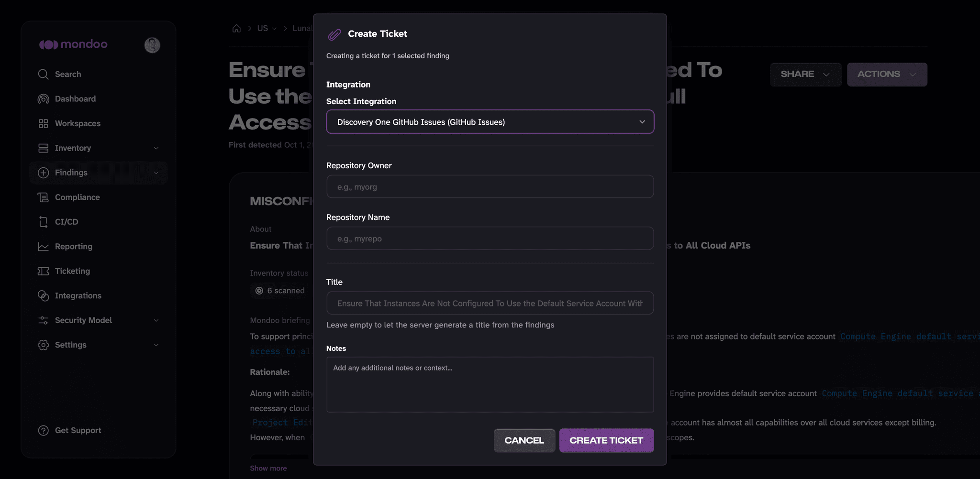The image size is (980, 479).
Task: Click the Search magnifier icon
Action: coord(43,74)
